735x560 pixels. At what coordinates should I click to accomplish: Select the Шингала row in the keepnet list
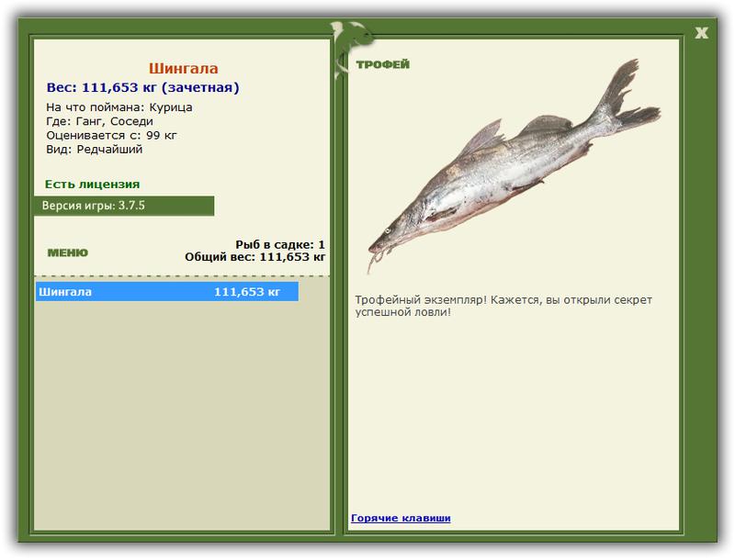[167, 292]
